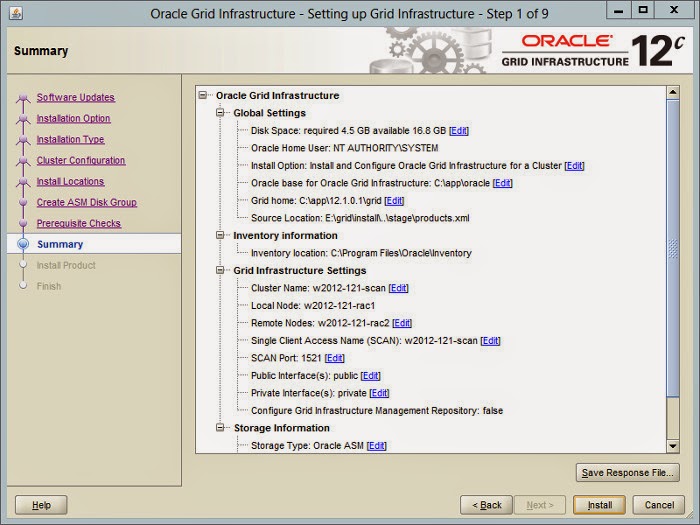Edit the Install Option setting
This screenshot has width=700, height=525.
click(x=574, y=166)
